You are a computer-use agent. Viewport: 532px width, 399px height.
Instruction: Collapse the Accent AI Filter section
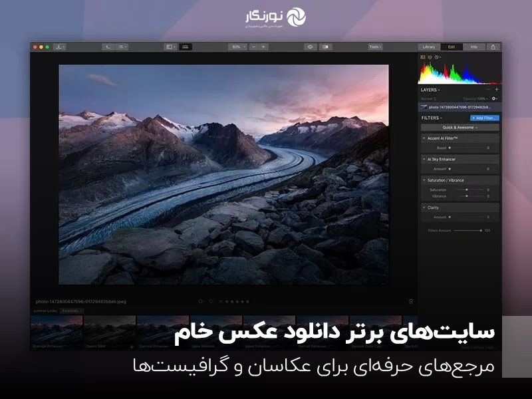coord(424,138)
